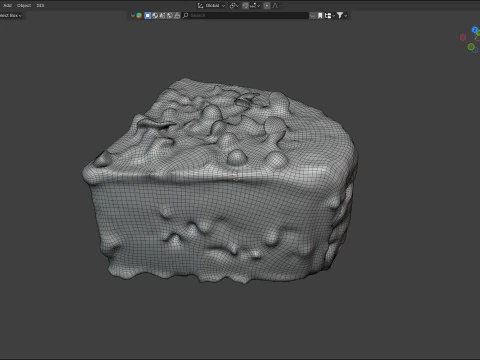Click the magnifier icon in the search box
The image size is (480, 360).
click(x=186, y=15)
